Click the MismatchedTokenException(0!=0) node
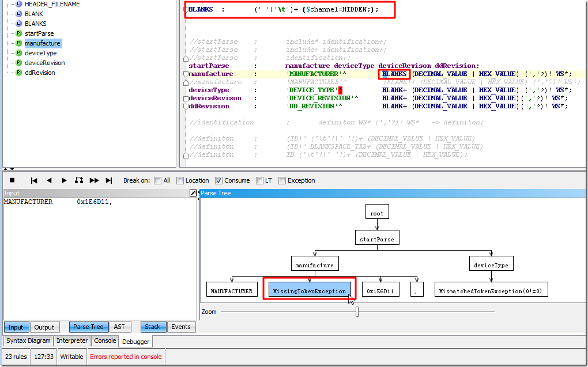588x367 pixels. point(491,289)
